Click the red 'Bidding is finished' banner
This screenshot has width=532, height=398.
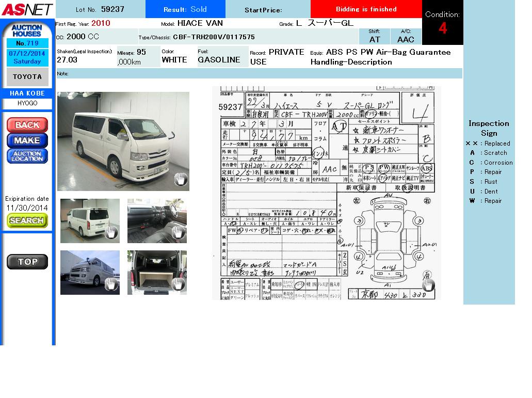click(366, 9)
